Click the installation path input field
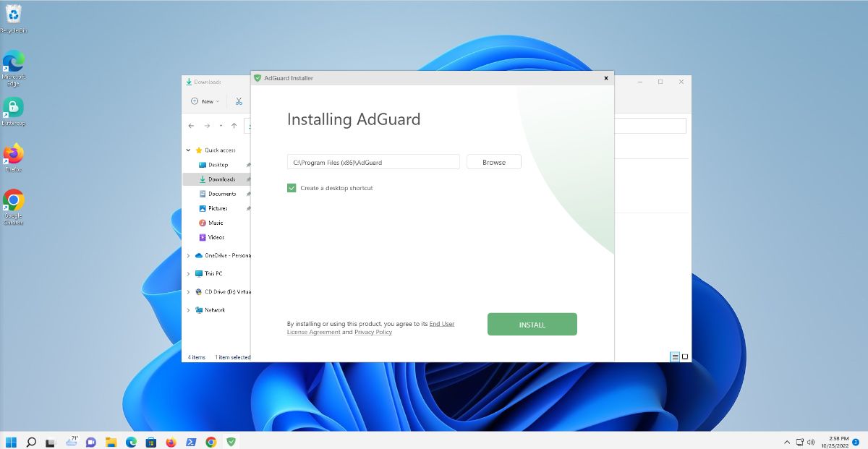The height and width of the screenshot is (449, 868). click(x=373, y=161)
